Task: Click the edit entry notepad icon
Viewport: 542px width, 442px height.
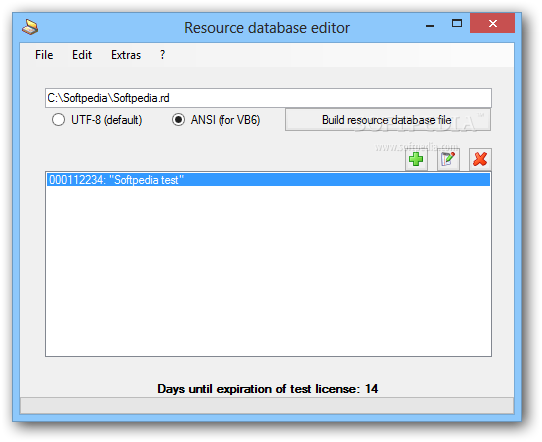Action: [x=448, y=159]
